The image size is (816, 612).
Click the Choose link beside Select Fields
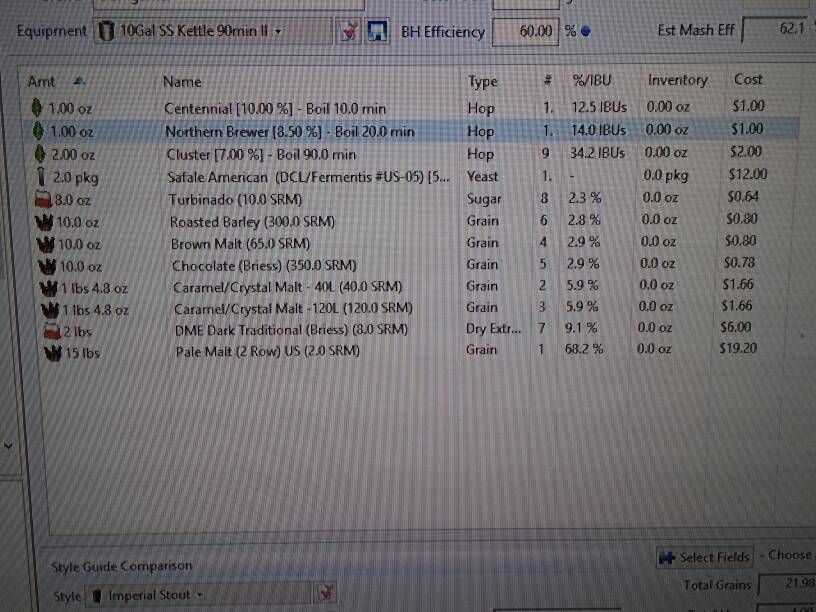point(790,555)
